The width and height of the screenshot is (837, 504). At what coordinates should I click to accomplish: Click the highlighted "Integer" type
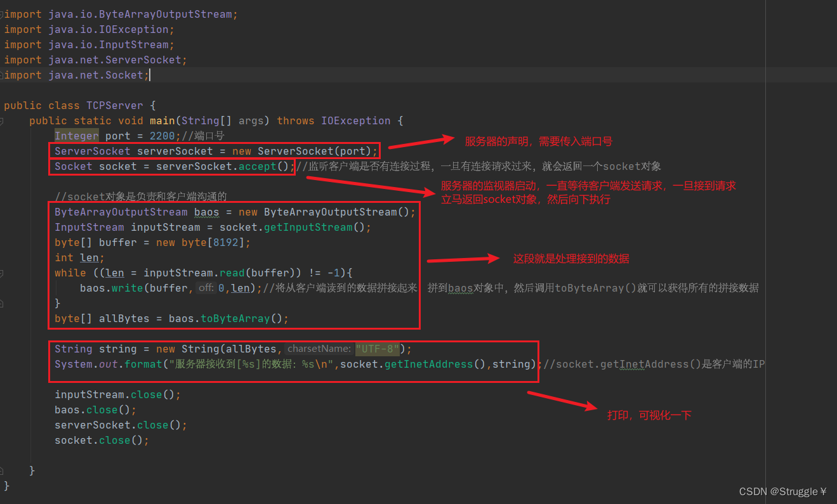(77, 136)
